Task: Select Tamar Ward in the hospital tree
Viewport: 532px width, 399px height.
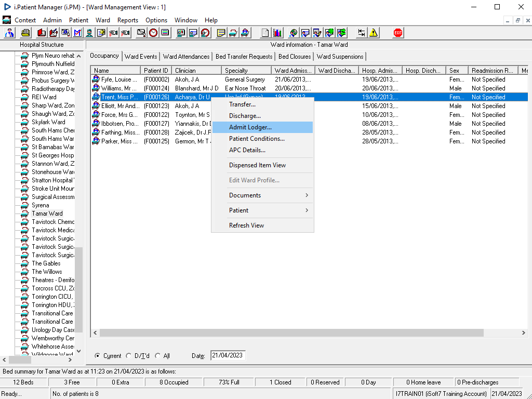Action: 47,214
